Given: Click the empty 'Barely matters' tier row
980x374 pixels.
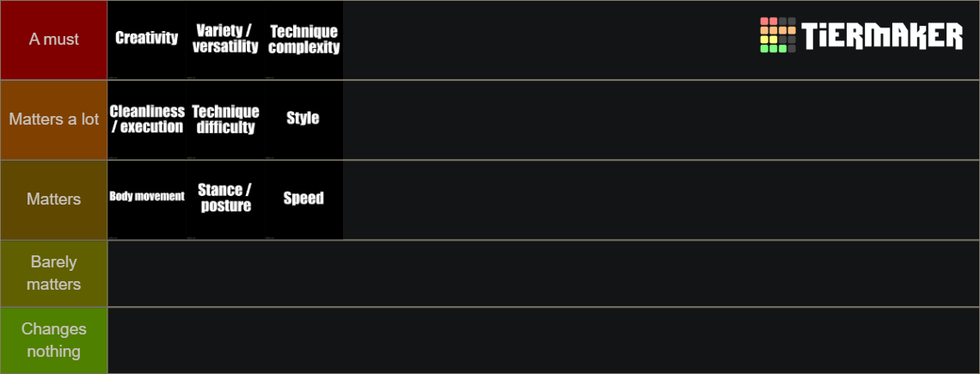Looking at the screenshot, I should pyautogui.click(x=543, y=273).
